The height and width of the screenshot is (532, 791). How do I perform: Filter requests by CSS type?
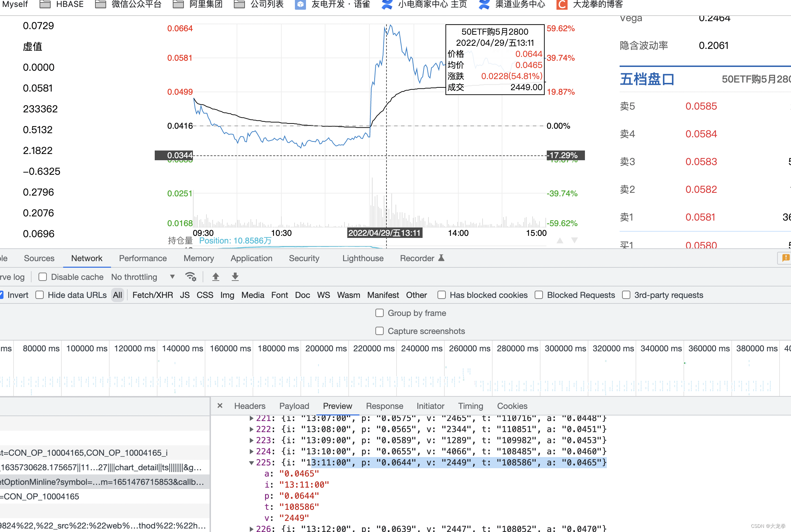tap(205, 295)
